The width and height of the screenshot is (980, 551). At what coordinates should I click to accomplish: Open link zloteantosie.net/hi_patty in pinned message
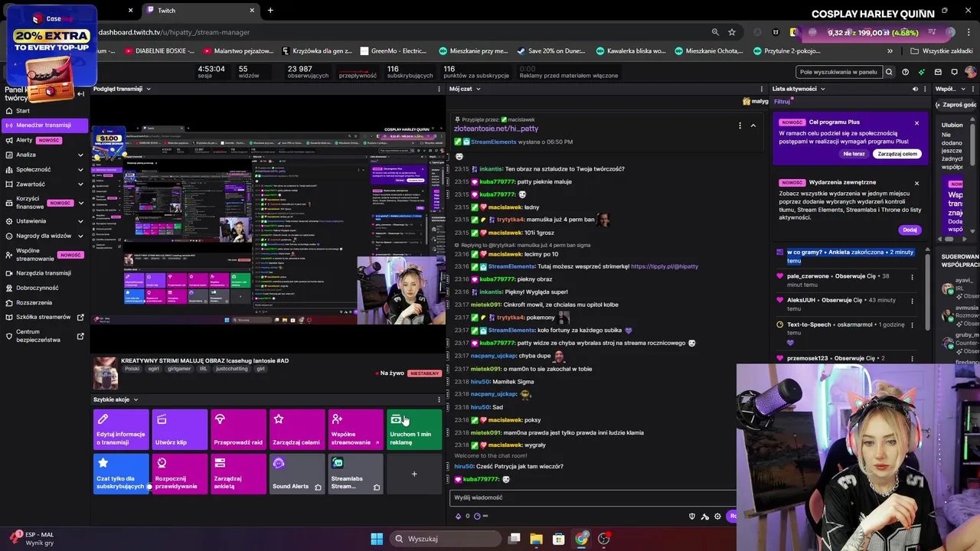[x=496, y=129]
